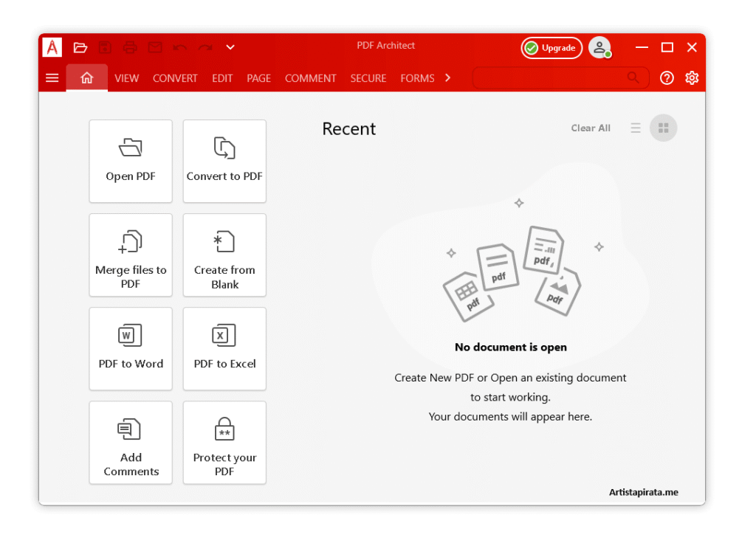Open the Help icon

point(666,77)
